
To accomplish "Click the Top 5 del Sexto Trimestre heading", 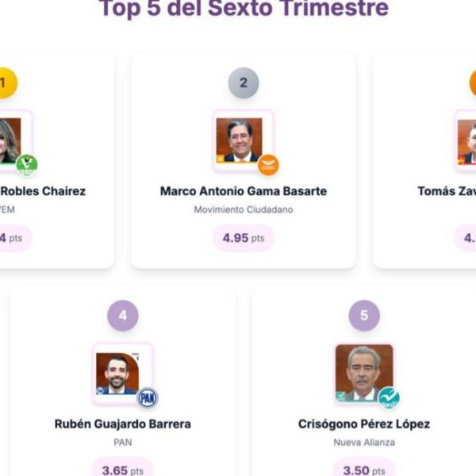I will tap(244, 9).
